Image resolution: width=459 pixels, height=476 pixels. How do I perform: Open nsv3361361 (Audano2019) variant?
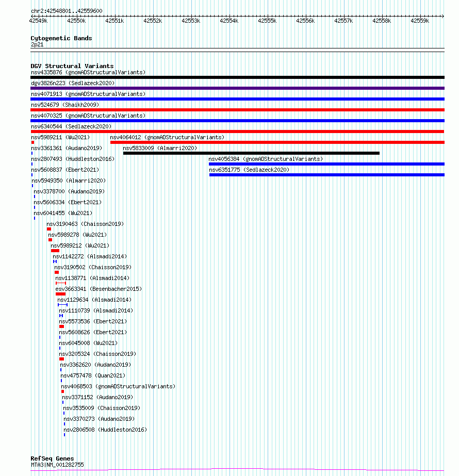pyautogui.click(x=67, y=148)
